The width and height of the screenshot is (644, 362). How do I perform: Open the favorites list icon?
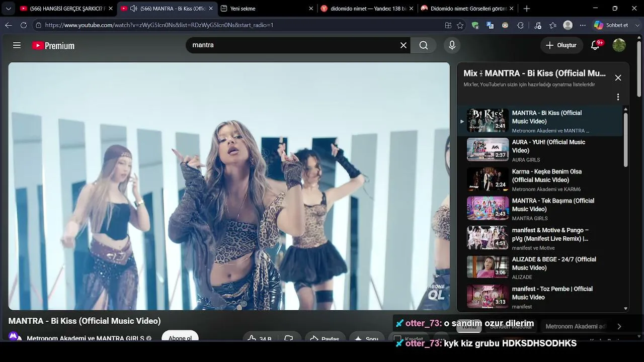pos(553,25)
